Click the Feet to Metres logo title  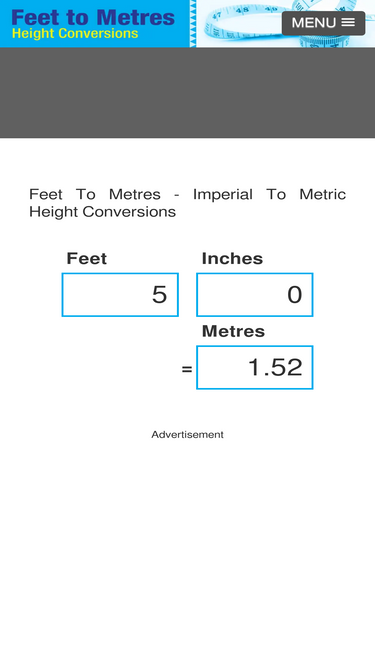pos(93,18)
